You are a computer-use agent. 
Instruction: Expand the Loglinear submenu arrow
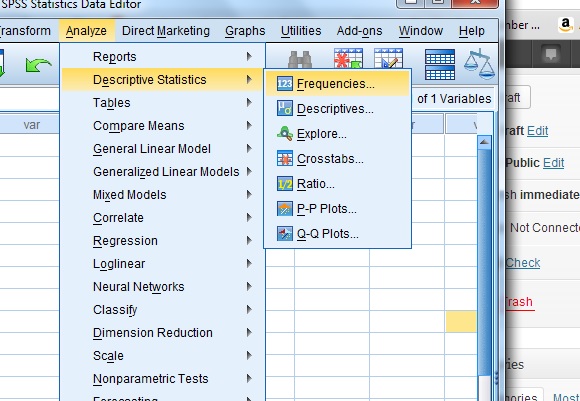tap(249, 263)
